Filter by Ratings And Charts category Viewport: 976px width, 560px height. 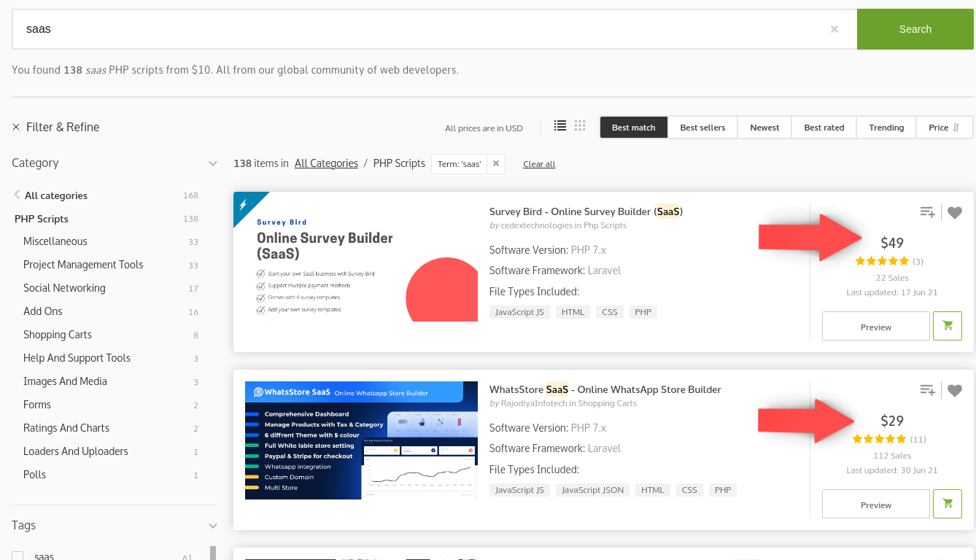[x=66, y=428]
